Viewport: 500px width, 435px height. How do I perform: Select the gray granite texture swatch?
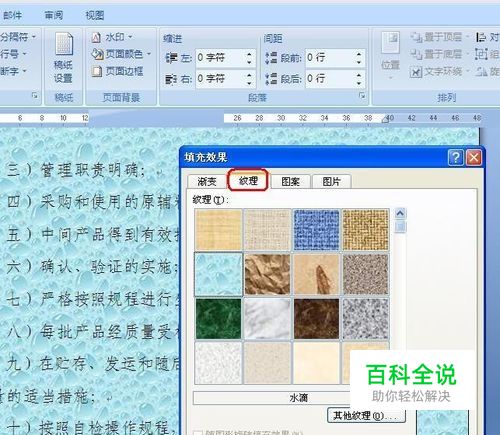tap(366, 319)
